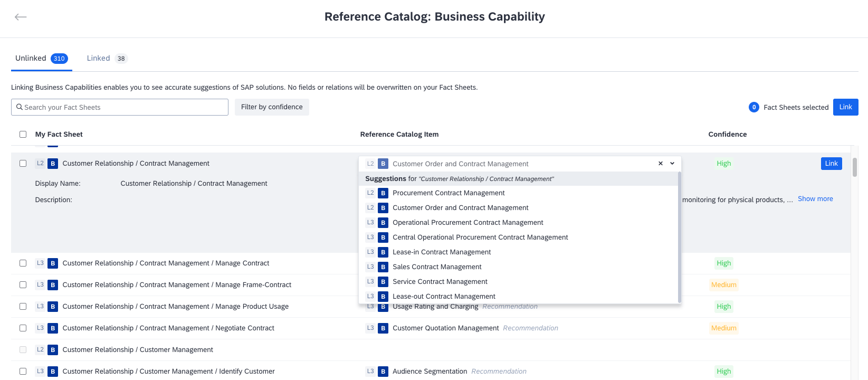Click the B icon beside Sales Contract Management
The width and height of the screenshot is (868, 380).
click(383, 267)
